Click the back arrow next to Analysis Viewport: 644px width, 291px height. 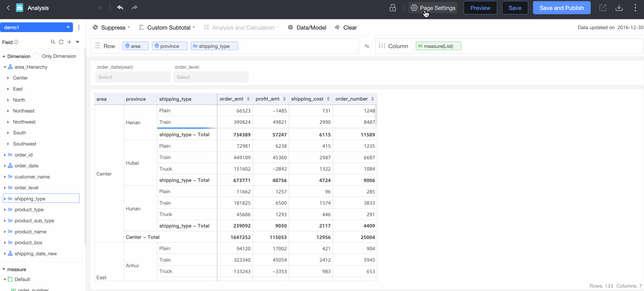click(x=8, y=8)
